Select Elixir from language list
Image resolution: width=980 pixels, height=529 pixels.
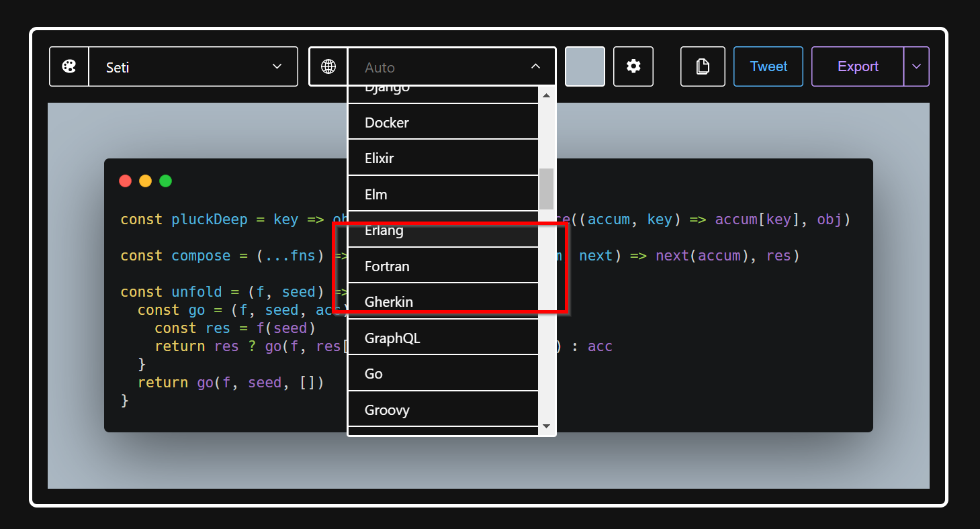(x=443, y=158)
